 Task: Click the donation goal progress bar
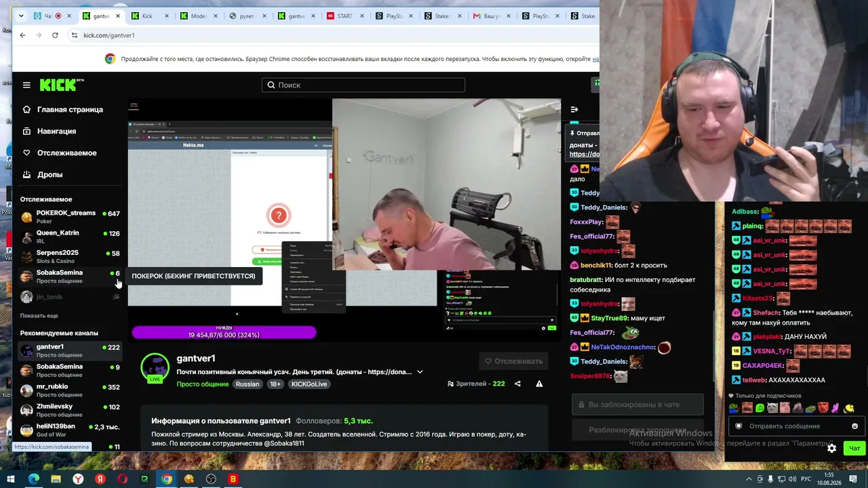(224, 332)
